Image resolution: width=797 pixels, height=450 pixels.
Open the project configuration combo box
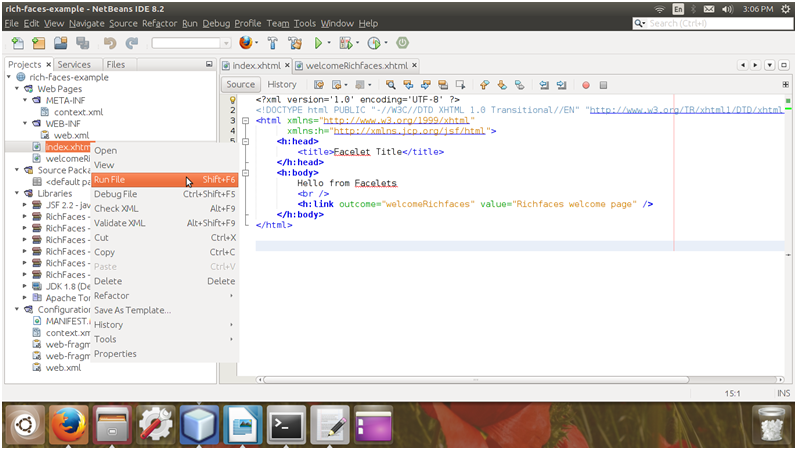coord(192,43)
